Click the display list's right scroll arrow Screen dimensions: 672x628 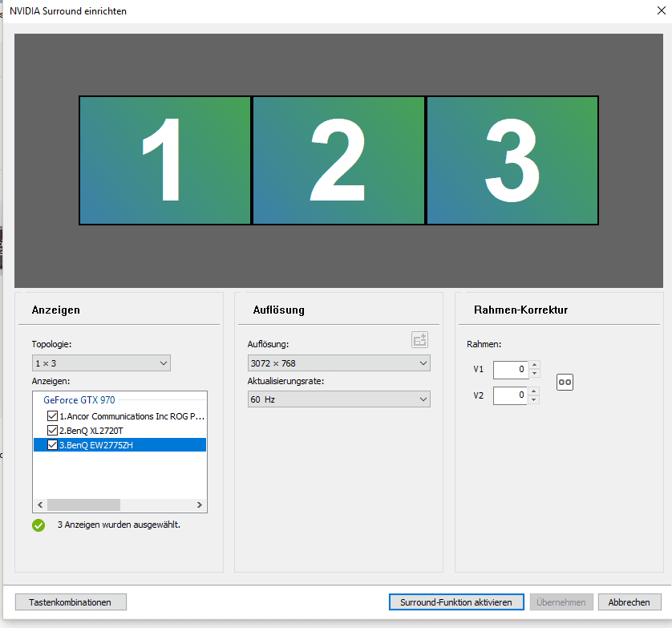tap(200, 504)
